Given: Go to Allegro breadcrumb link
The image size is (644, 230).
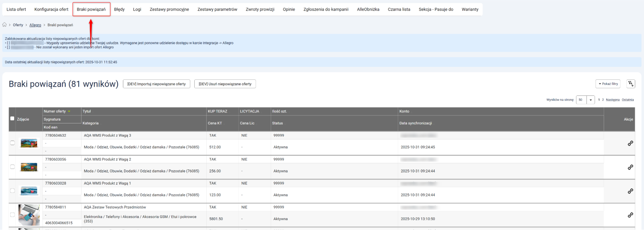Looking at the screenshot, I should (35, 25).
